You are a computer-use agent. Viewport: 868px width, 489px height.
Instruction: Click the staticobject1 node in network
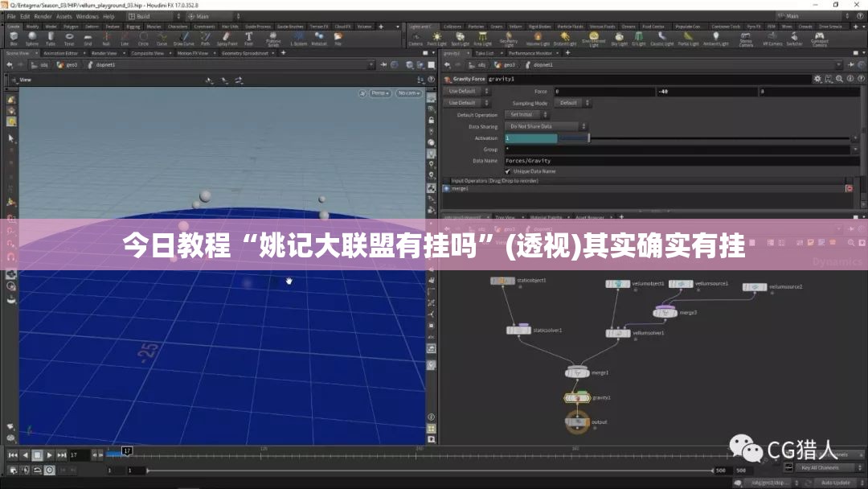(502, 281)
